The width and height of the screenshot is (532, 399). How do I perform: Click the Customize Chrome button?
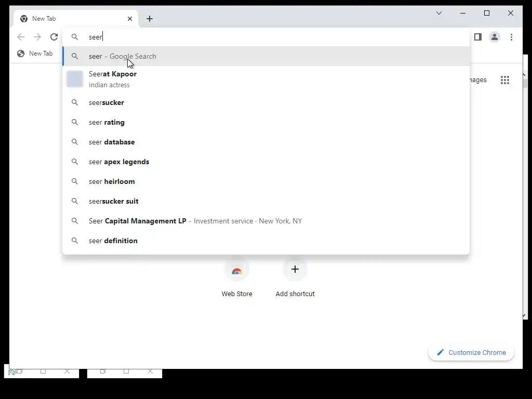pos(471,353)
